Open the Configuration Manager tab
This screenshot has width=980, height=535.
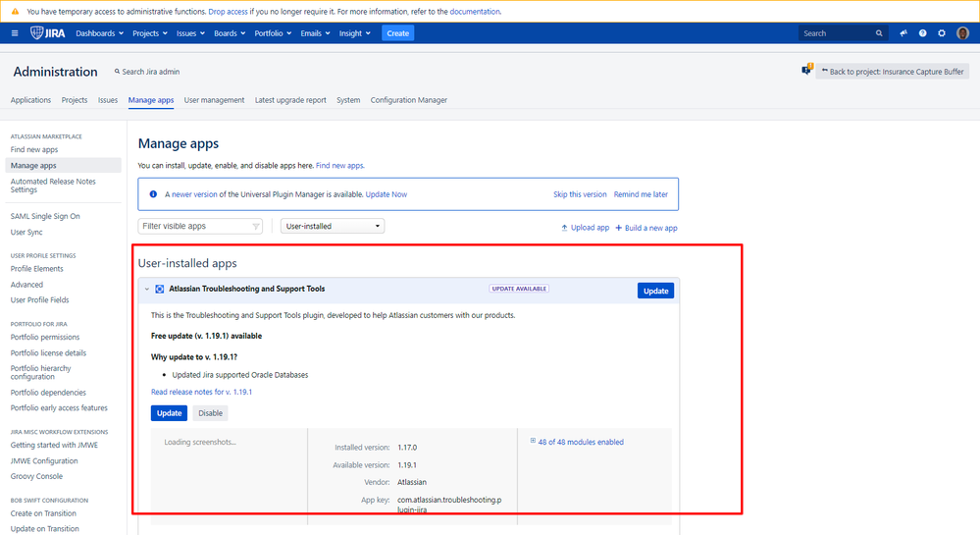409,100
